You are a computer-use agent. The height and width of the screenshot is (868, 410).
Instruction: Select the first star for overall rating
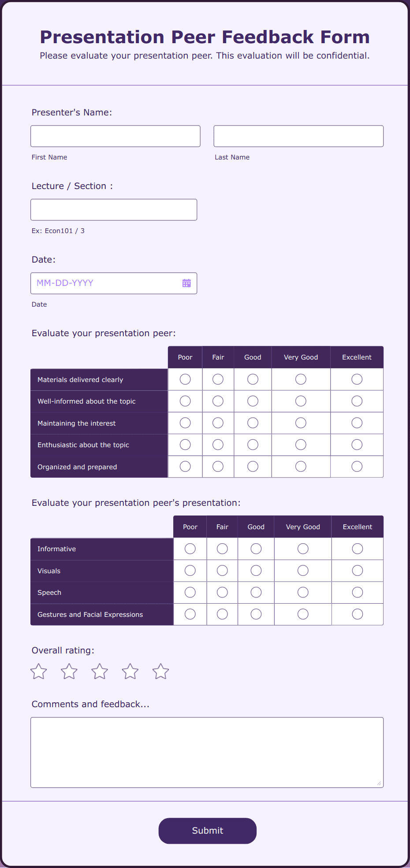coord(38,671)
